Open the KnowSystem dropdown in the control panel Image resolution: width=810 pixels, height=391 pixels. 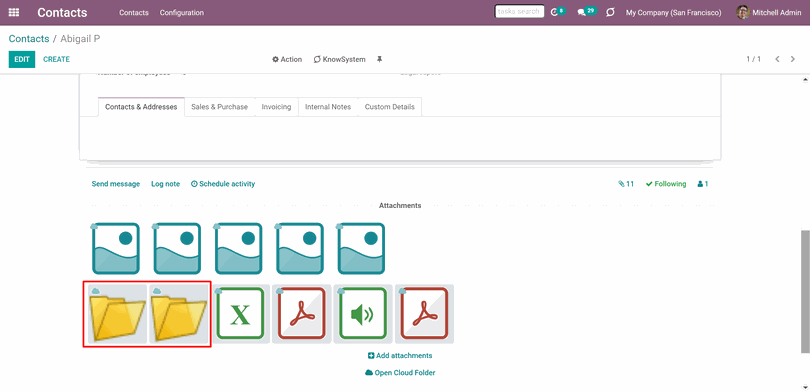tap(339, 59)
